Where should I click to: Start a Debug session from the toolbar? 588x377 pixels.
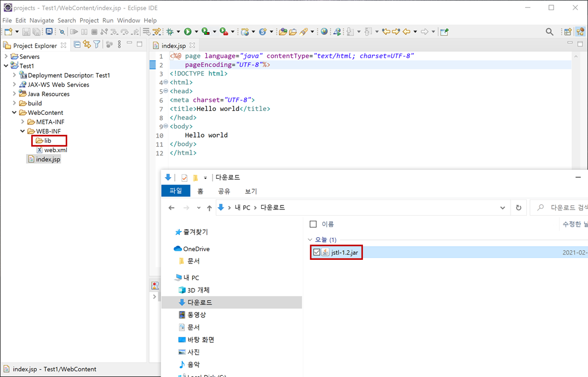tap(171, 32)
